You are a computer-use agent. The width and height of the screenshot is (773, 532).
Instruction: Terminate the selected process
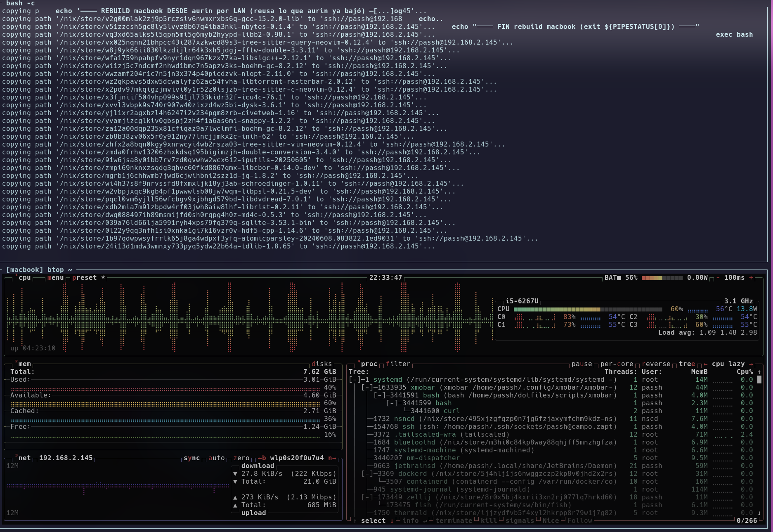pyautogui.click(x=454, y=521)
